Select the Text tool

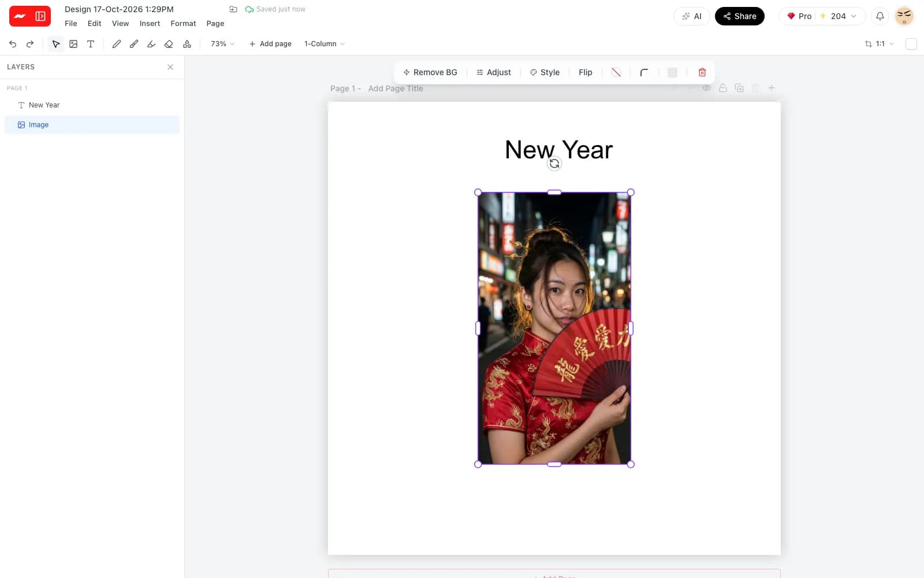click(x=91, y=44)
